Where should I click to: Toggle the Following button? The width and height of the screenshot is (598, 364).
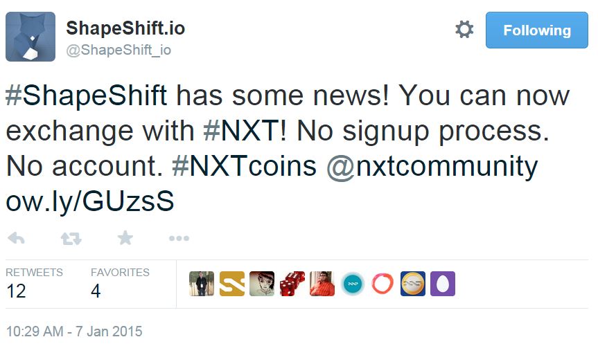(x=536, y=30)
